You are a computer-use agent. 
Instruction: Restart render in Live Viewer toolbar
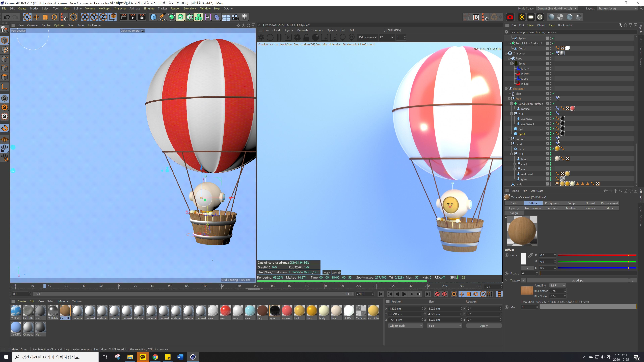tap(270, 38)
